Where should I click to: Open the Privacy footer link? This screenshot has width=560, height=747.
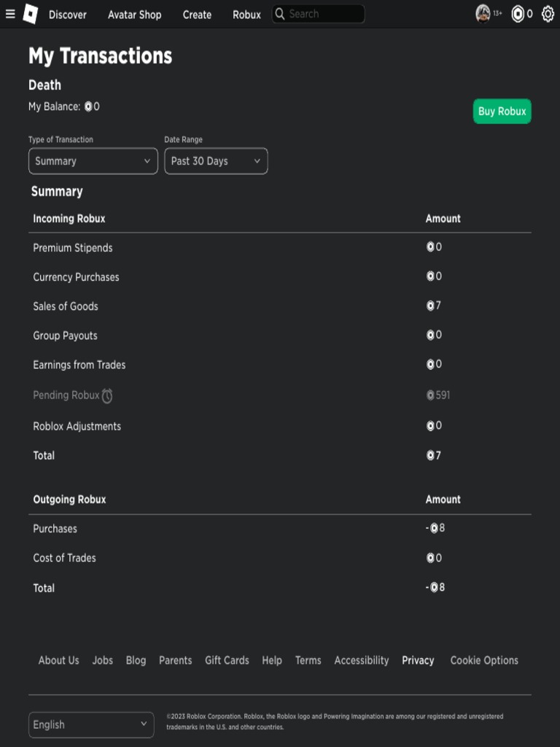coord(418,660)
